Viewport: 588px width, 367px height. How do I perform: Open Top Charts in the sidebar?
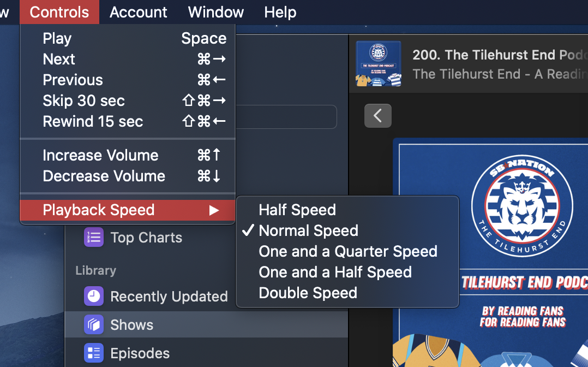point(146,238)
